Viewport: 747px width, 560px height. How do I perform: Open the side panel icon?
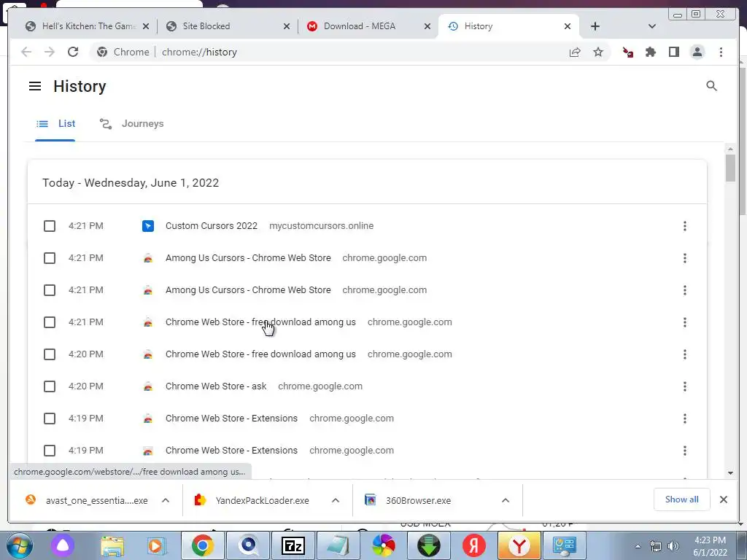coord(673,52)
